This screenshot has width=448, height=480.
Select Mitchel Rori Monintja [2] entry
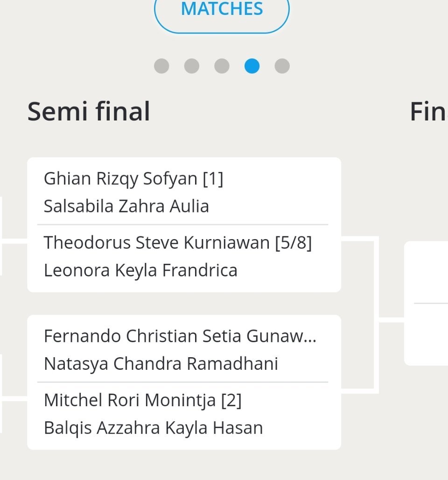click(x=142, y=400)
